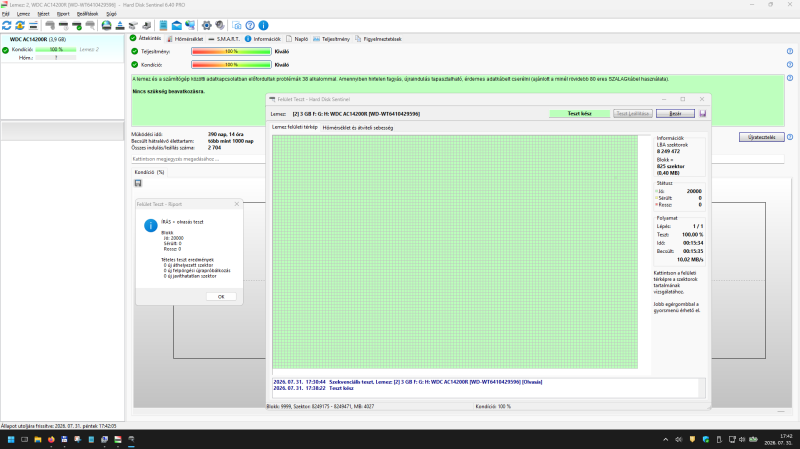Click the green Teszt kész progress bar

click(580, 113)
